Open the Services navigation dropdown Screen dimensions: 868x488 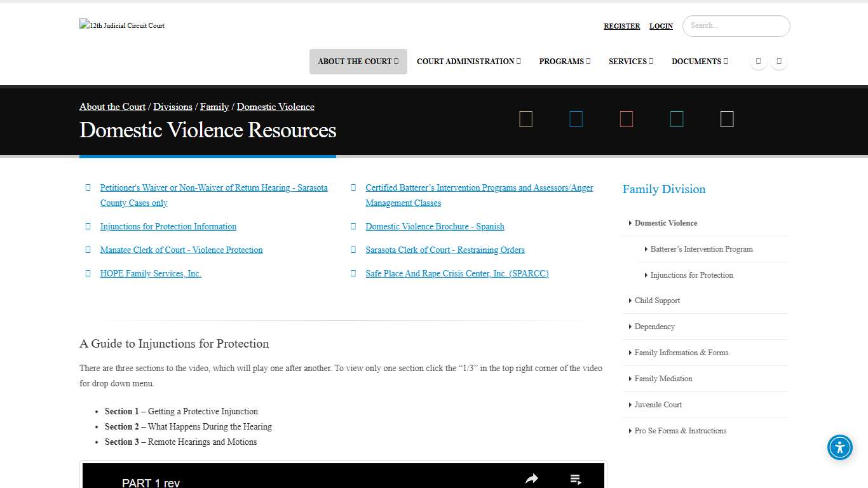(x=630, y=61)
